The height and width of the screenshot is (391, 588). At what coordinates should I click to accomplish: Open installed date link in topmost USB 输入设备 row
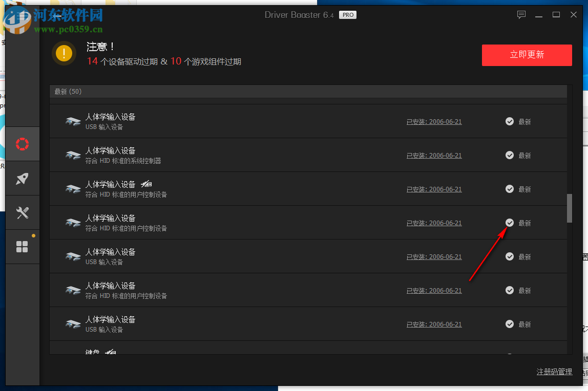pyautogui.click(x=434, y=122)
